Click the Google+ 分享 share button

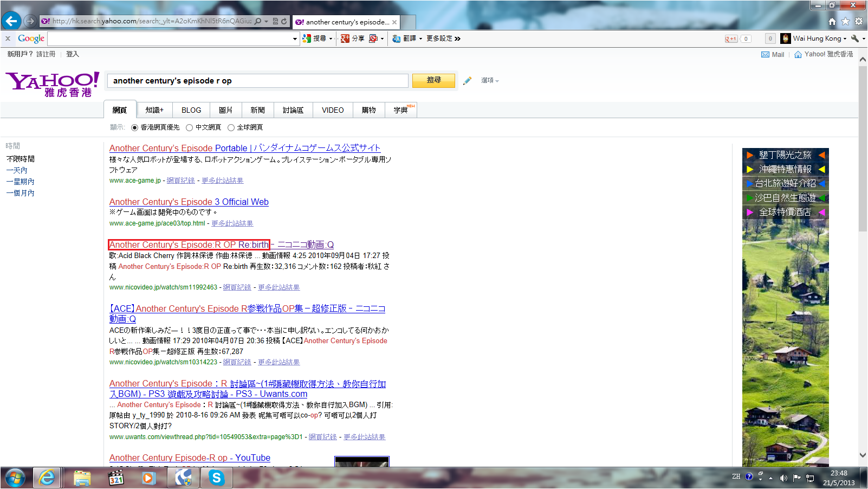353,38
